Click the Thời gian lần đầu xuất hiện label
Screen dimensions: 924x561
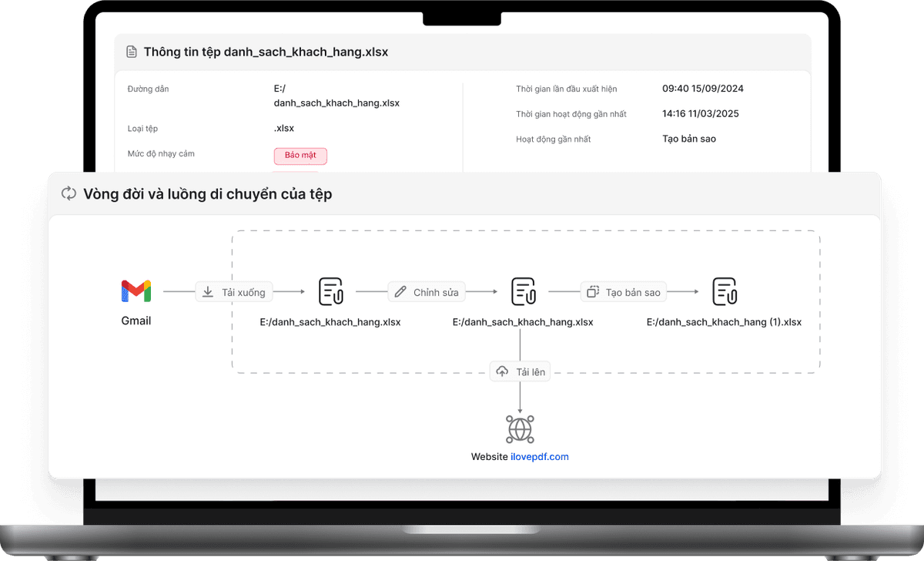pyautogui.click(x=567, y=89)
